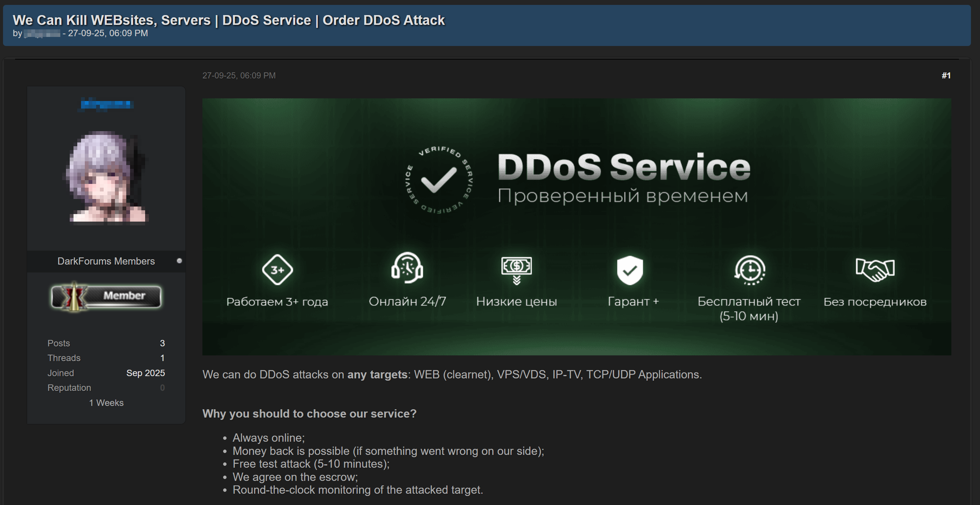
Task: Expand the Reputation entry in the profile panel
Action: (69, 387)
